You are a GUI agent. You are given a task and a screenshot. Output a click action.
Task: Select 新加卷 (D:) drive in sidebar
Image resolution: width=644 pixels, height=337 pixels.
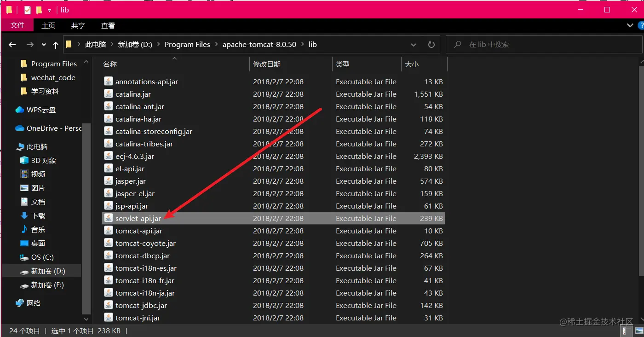pos(41,271)
